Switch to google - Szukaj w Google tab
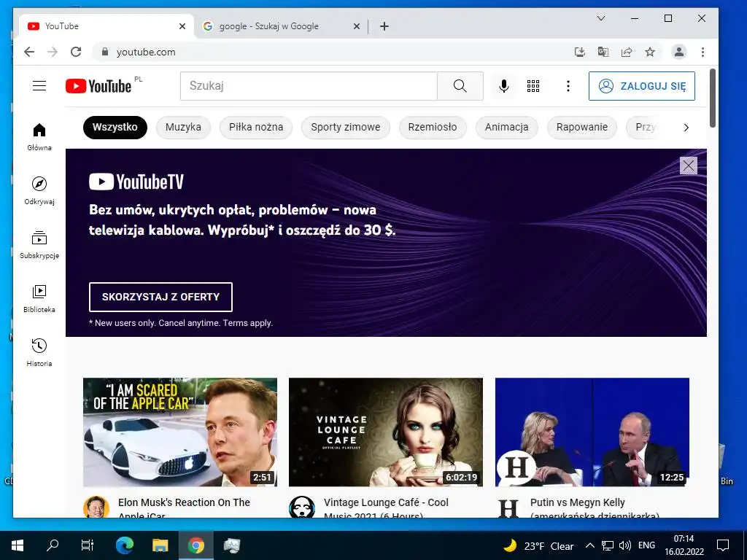Image resolution: width=747 pixels, height=560 pixels. (x=281, y=26)
